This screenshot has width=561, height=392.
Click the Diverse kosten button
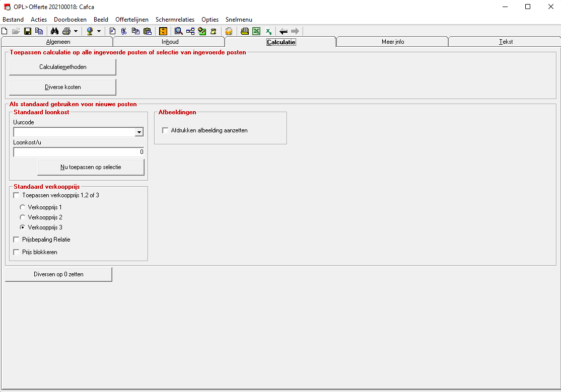(62, 87)
